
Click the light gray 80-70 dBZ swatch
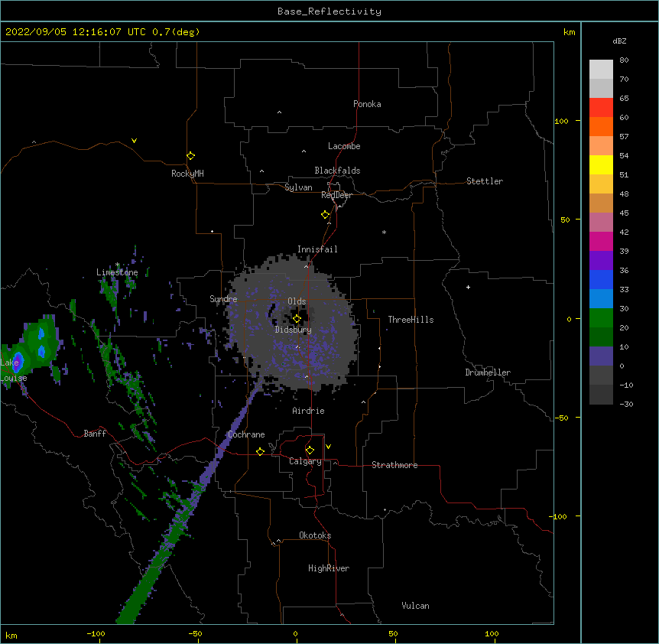[601, 70]
